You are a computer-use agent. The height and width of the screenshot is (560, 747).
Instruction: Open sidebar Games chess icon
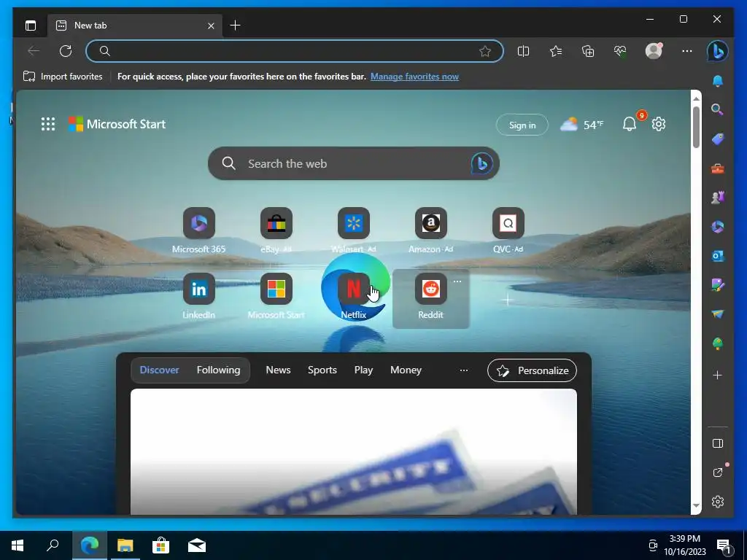tap(718, 197)
